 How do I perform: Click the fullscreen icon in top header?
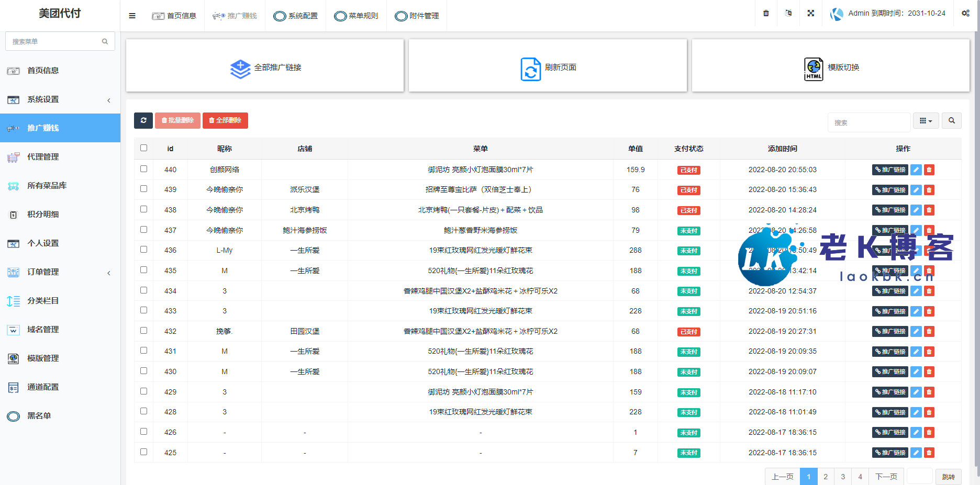point(810,13)
